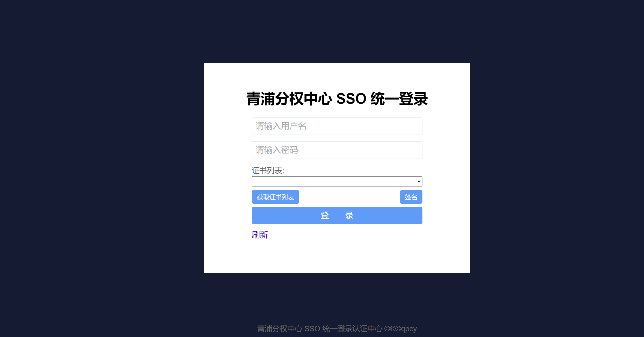Open the 证书列表 certificate dropdown
The height and width of the screenshot is (337, 644).
click(337, 181)
